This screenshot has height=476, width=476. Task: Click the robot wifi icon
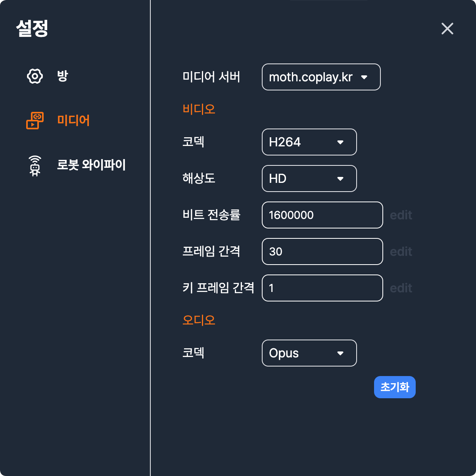(35, 166)
